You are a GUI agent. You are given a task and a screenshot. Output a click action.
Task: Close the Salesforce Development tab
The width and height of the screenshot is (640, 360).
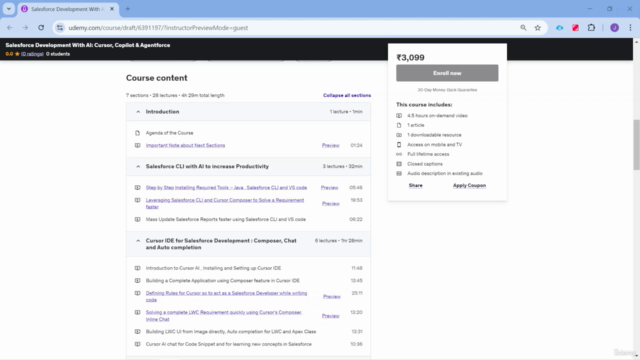pos(112,9)
